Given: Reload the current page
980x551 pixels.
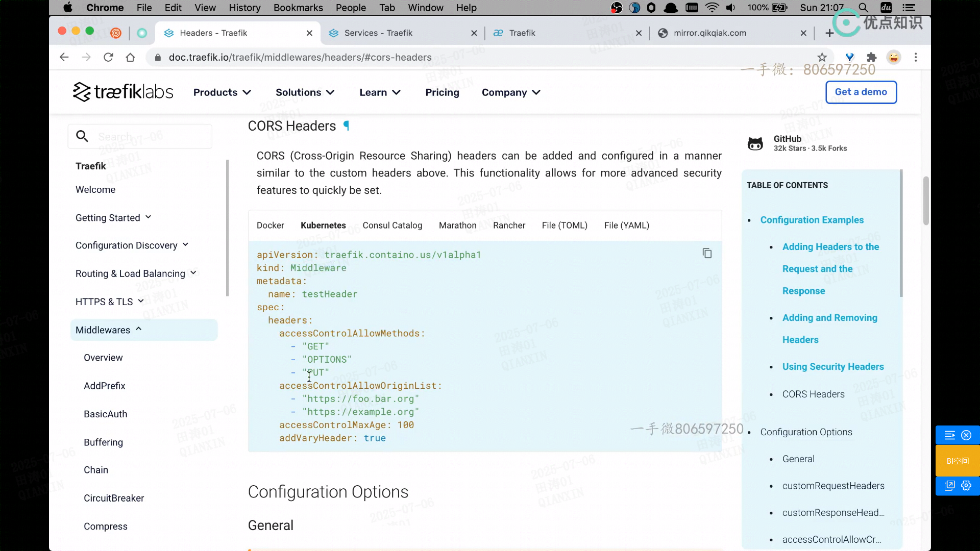Looking at the screenshot, I should [x=108, y=57].
